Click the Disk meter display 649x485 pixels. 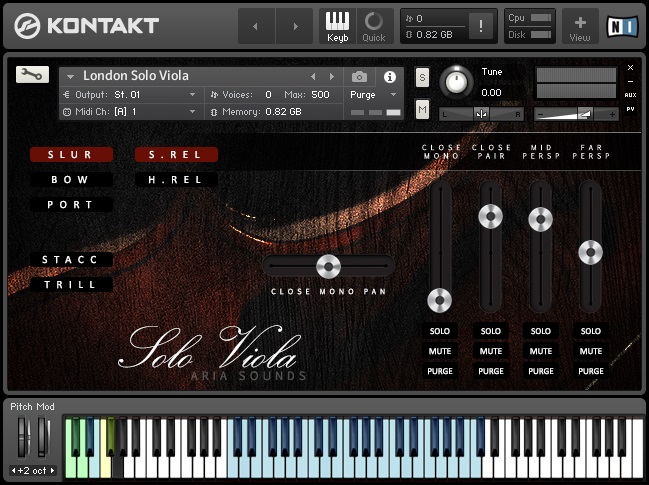click(530, 35)
